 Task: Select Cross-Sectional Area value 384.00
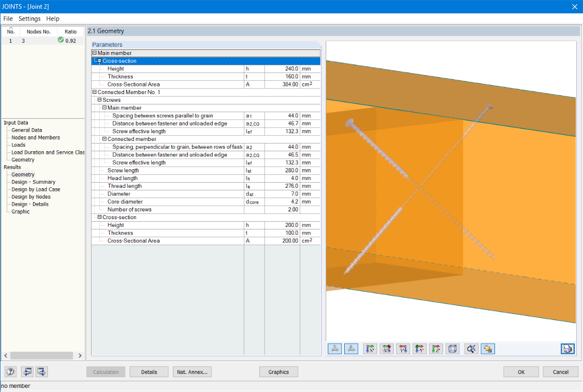[x=282, y=84]
